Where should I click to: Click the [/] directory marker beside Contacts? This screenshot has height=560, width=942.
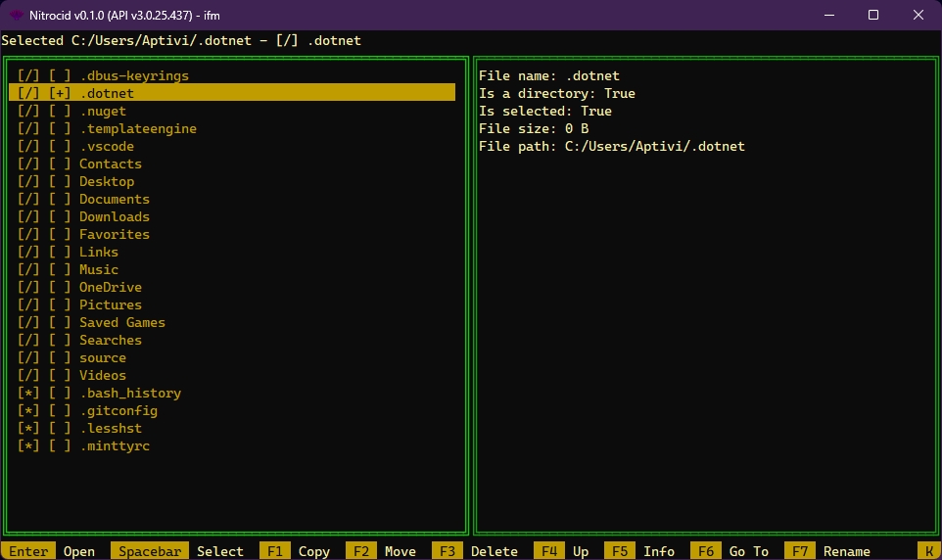click(28, 164)
